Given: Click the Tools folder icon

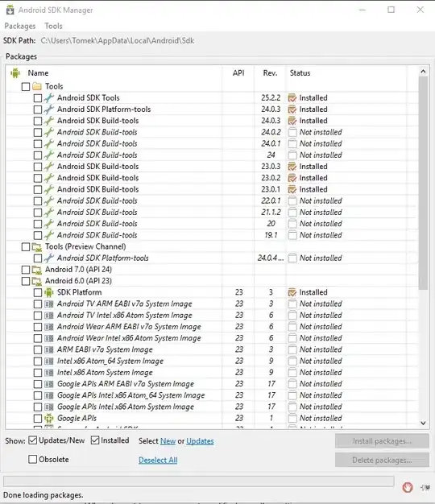Looking at the screenshot, I should pyautogui.click(x=37, y=86).
